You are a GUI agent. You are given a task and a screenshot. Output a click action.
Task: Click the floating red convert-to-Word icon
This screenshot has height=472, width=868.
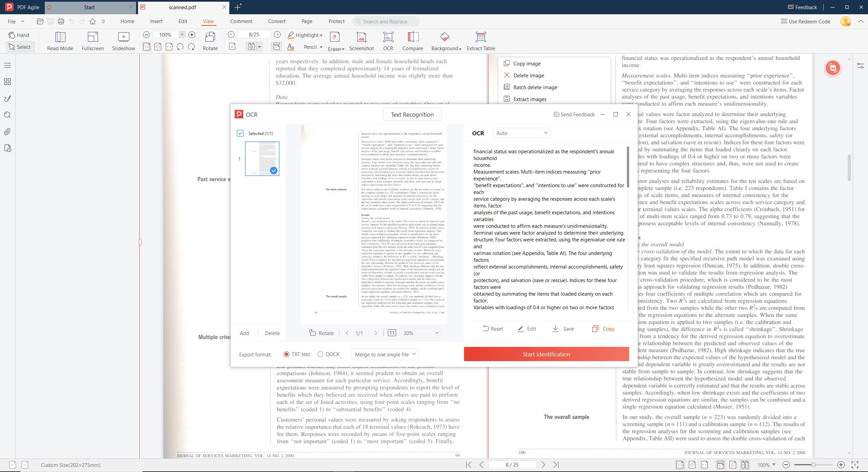coord(833,68)
